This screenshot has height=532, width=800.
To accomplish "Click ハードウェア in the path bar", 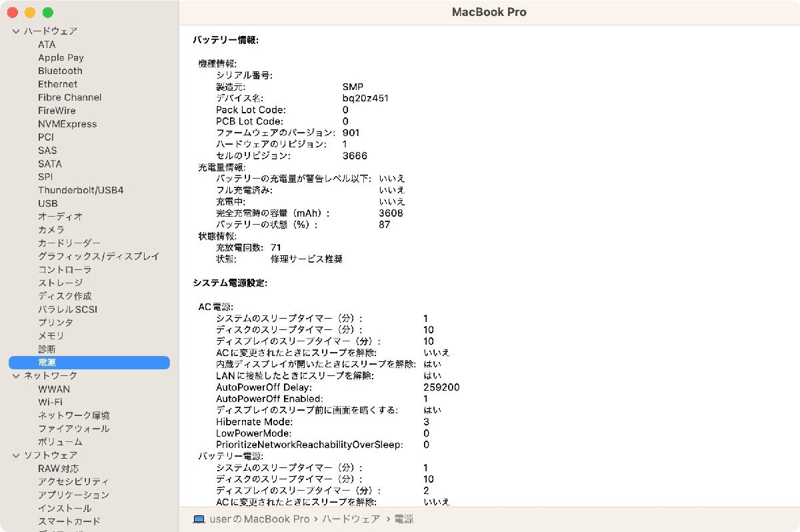I will [x=351, y=519].
